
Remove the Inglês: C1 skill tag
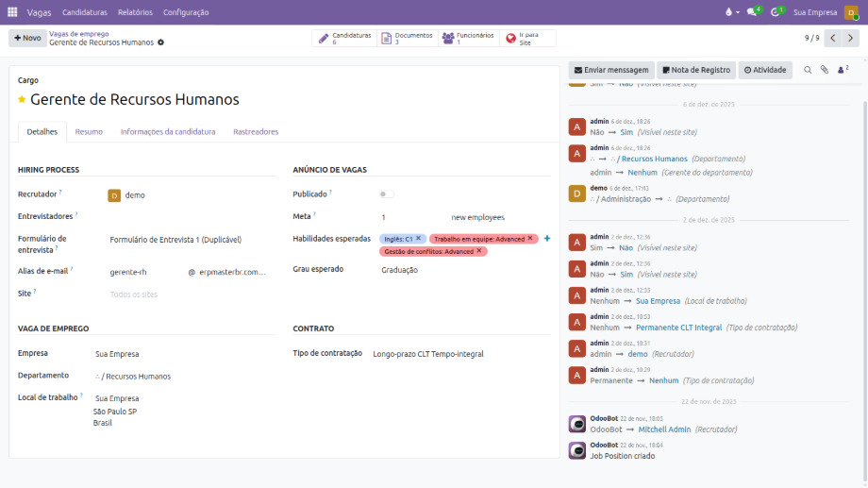click(419, 239)
